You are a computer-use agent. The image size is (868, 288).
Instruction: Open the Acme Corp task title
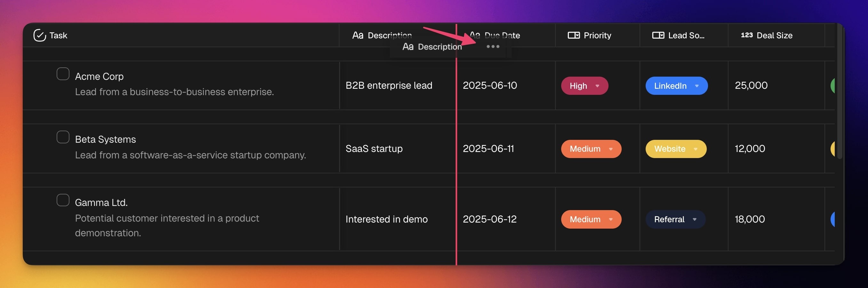coord(99,76)
